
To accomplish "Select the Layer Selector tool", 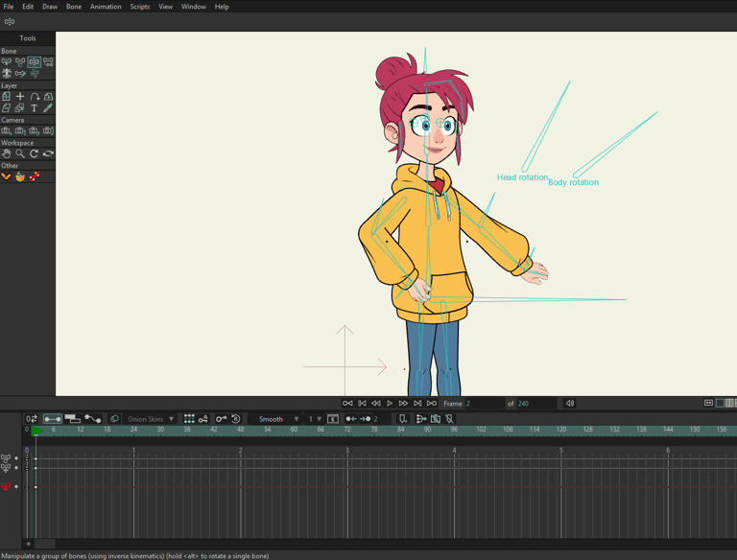I will (20, 108).
